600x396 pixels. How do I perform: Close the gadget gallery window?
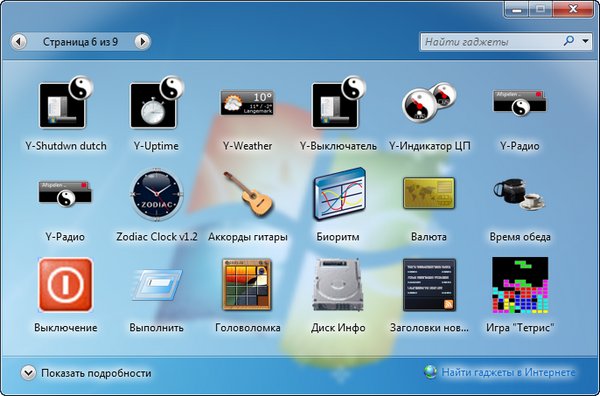click(572, 9)
